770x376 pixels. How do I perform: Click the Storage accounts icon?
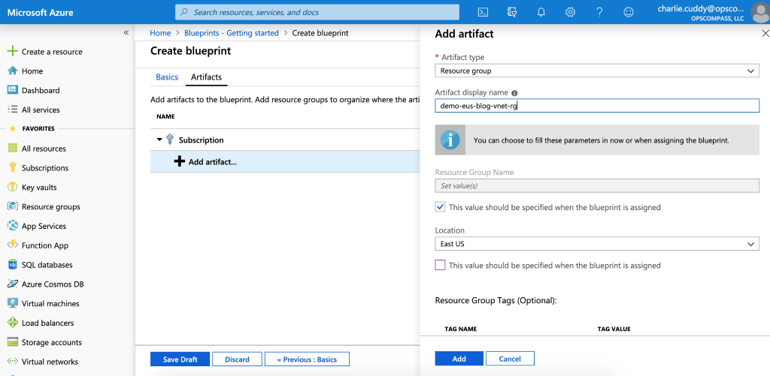(x=13, y=342)
